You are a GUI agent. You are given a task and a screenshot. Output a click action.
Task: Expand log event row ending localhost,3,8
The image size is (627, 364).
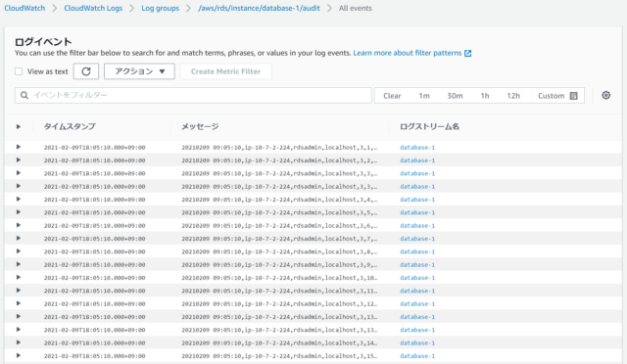click(18, 251)
